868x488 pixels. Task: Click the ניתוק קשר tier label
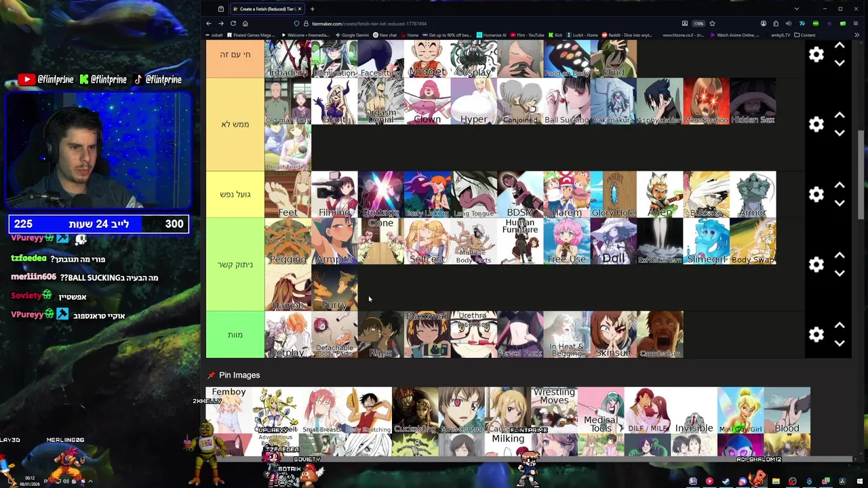tap(235, 264)
